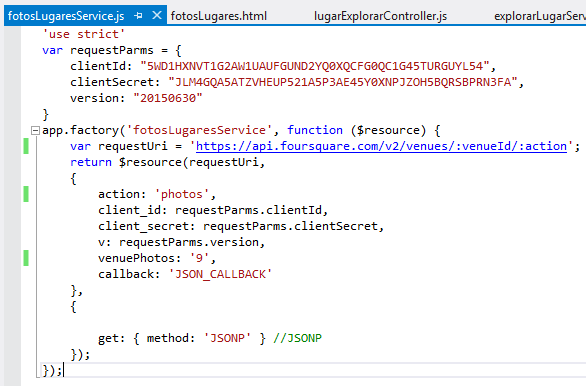586x386 pixels.
Task: Switch to the fotosLugares.html tab
Action: pyautogui.click(x=219, y=16)
